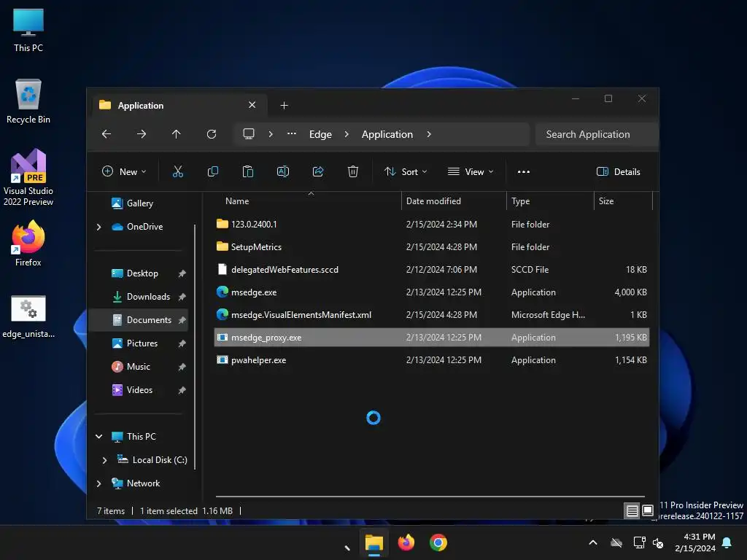Select the pwahelper.exe file
This screenshot has height=560, width=747.
click(432, 360)
